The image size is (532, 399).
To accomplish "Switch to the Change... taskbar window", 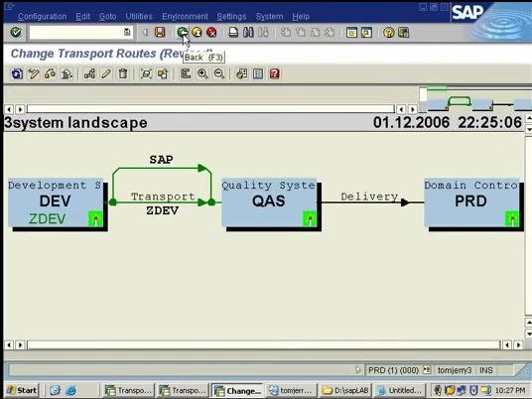I will coord(238,390).
